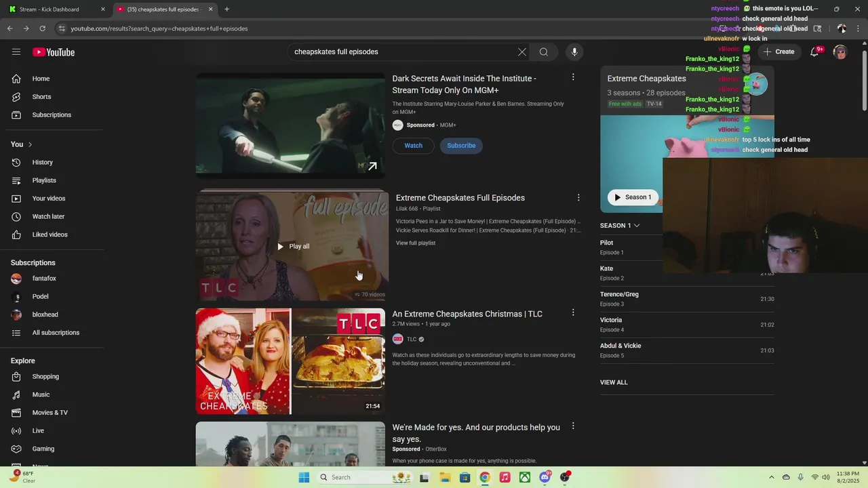Open the YouTube guide hamburger menu
This screenshot has width=868, height=488.
point(16,52)
